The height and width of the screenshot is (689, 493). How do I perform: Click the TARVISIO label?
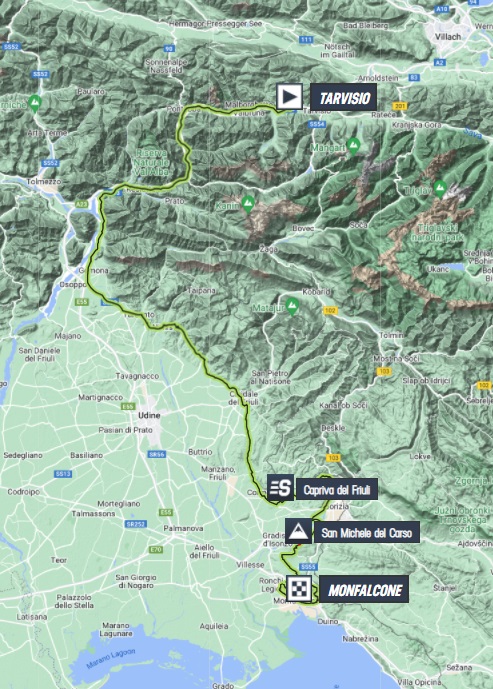tap(344, 98)
